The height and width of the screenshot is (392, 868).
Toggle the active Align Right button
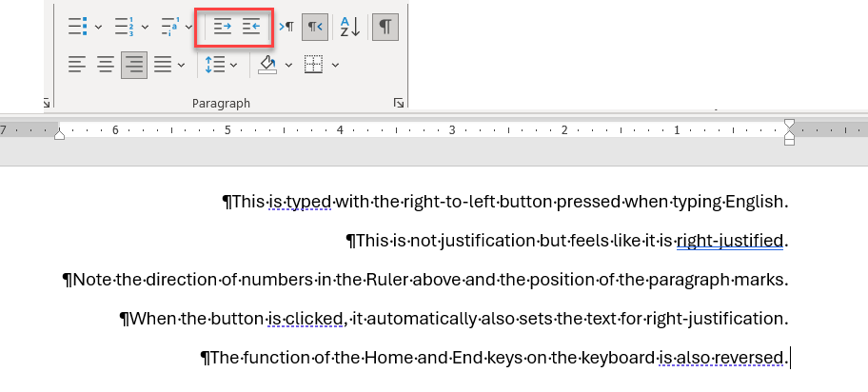(x=134, y=65)
